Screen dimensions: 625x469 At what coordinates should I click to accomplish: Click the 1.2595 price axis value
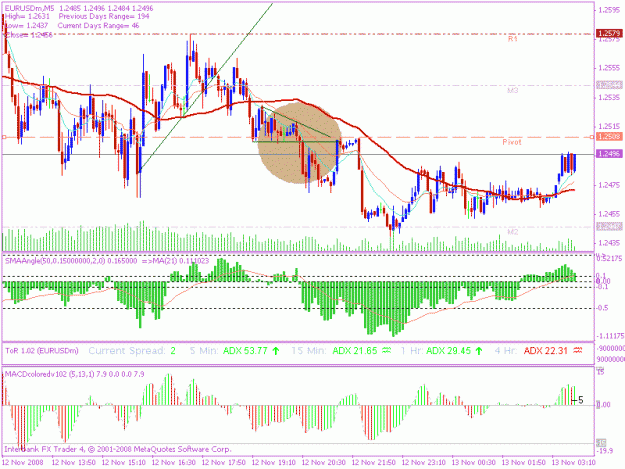tap(609, 10)
